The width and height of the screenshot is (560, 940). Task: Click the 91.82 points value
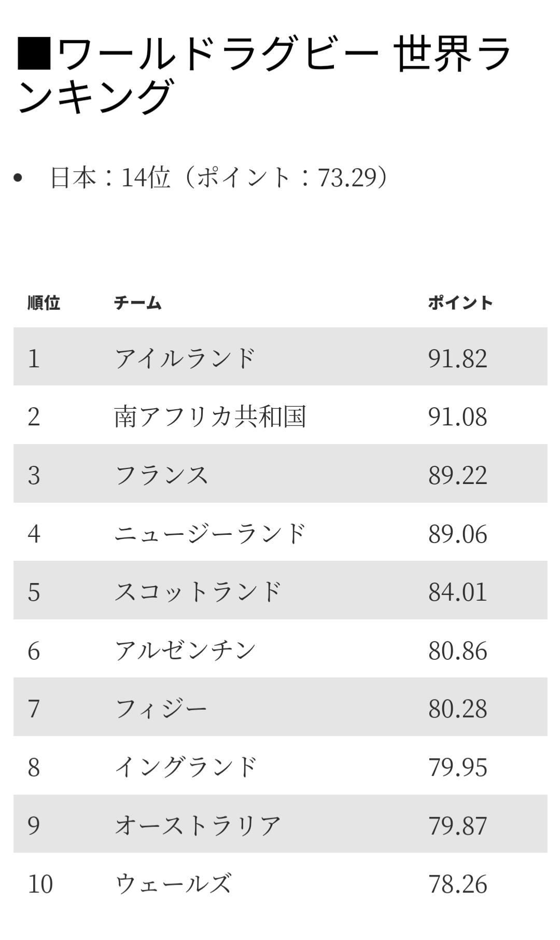[457, 358]
